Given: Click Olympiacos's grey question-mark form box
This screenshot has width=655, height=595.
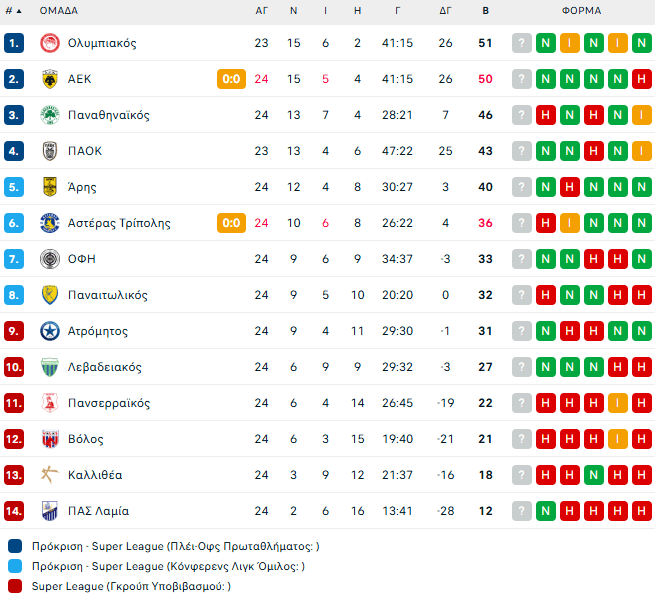Looking at the screenshot, I should (521, 43).
